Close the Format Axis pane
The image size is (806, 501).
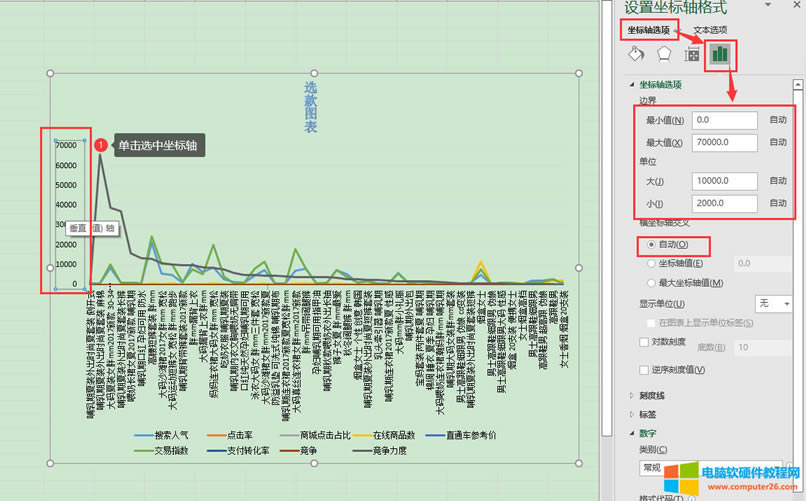pos(796,8)
